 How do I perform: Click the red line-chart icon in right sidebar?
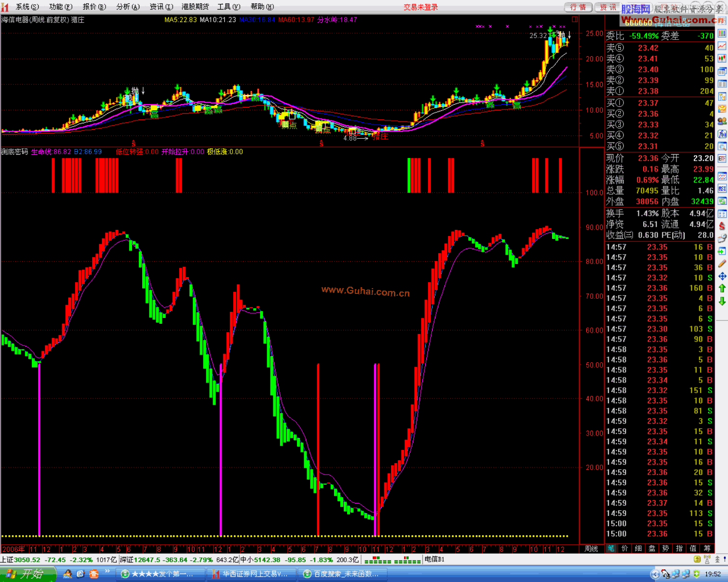click(722, 46)
